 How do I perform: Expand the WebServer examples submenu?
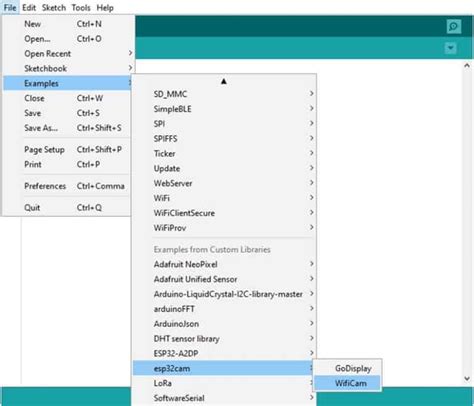pyautogui.click(x=224, y=183)
